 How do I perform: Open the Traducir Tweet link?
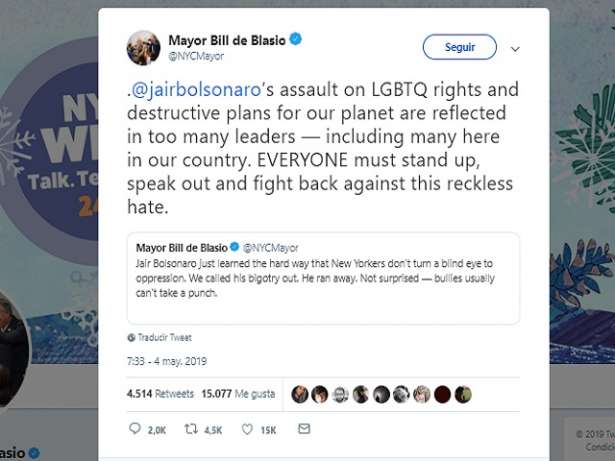click(x=165, y=337)
